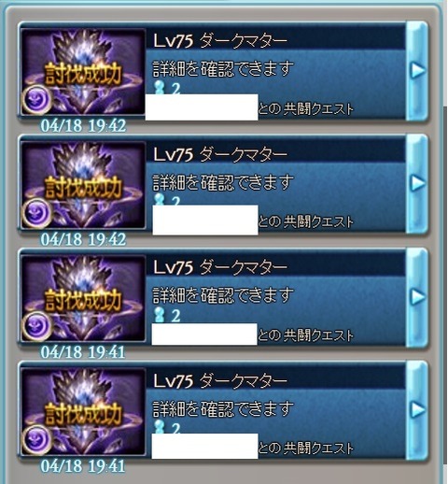This screenshot has height=484, width=448.
Task: Click the participant icon in the second entry
Action: click(160, 199)
